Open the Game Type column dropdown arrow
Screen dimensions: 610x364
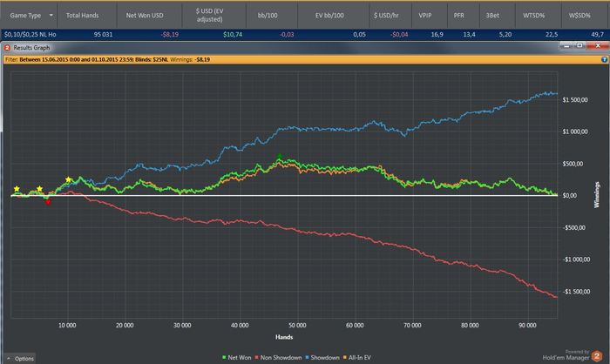[51, 15]
